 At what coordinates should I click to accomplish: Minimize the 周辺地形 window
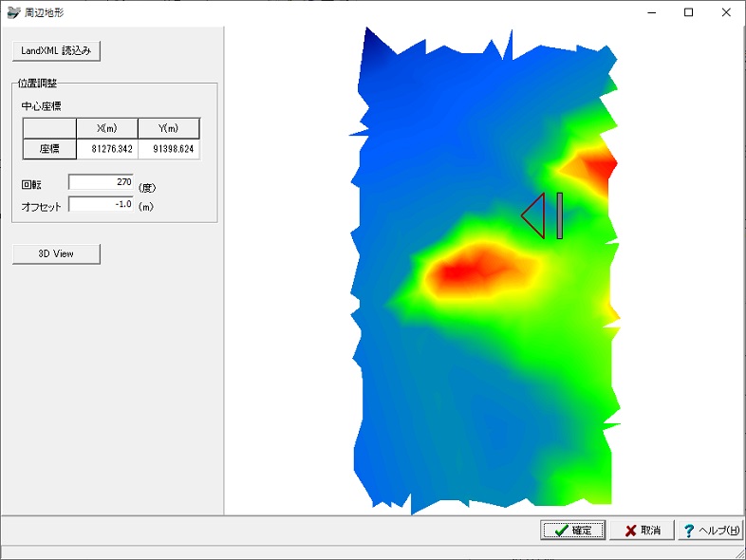click(652, 12)
